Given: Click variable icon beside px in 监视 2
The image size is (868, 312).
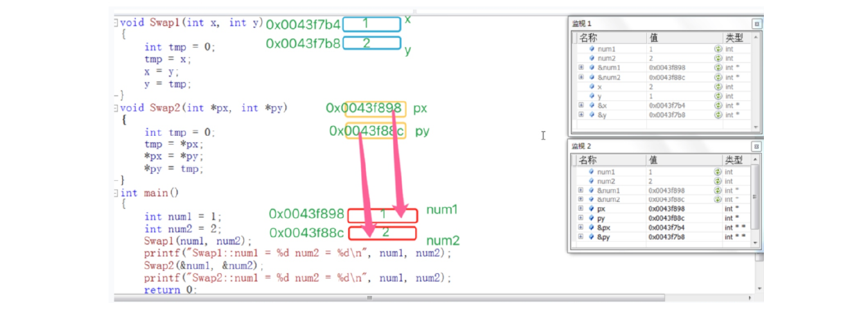Looking at the screenshot, I should tap(592, 209).
